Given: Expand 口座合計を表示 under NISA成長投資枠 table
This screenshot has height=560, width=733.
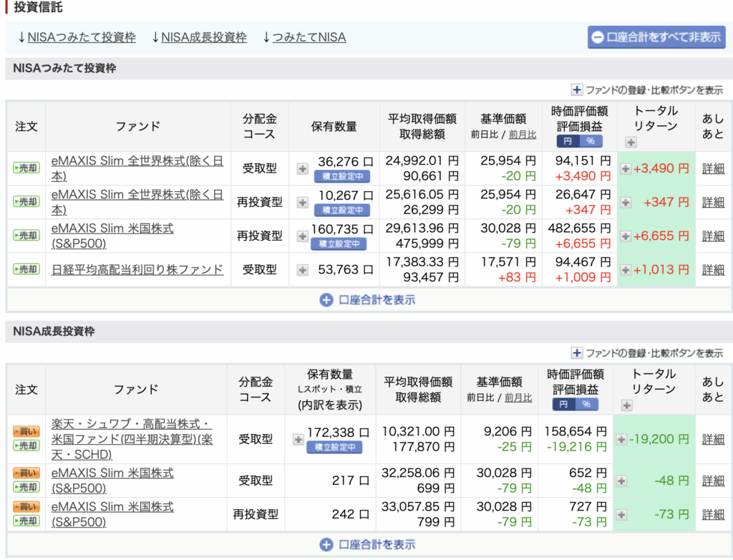Looking at the screenshot, I should click(x=368, y=544).
